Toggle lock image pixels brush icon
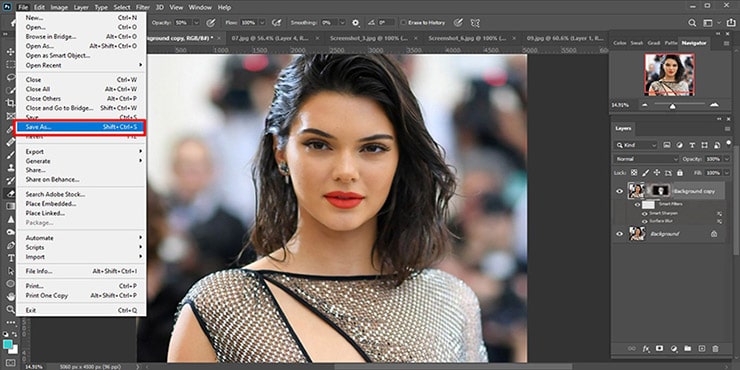The height and width of the screenshot is (370, 740). [646, 173]
